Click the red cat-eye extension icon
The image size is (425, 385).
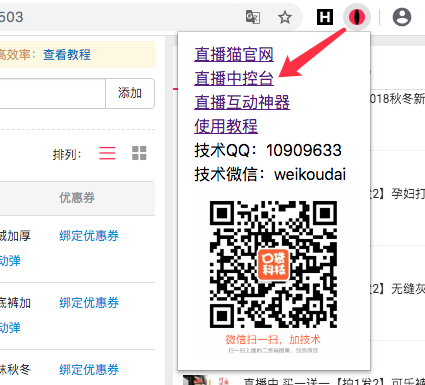(x=357, y=17)
